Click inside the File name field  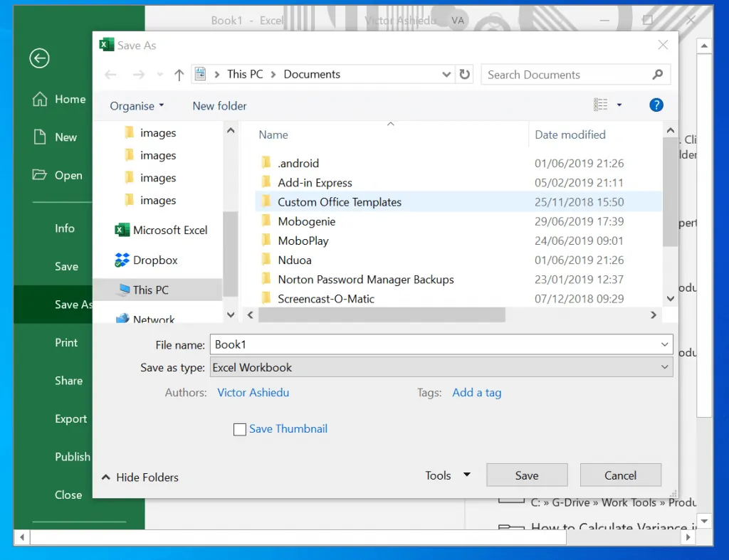[x=356, y=344]
